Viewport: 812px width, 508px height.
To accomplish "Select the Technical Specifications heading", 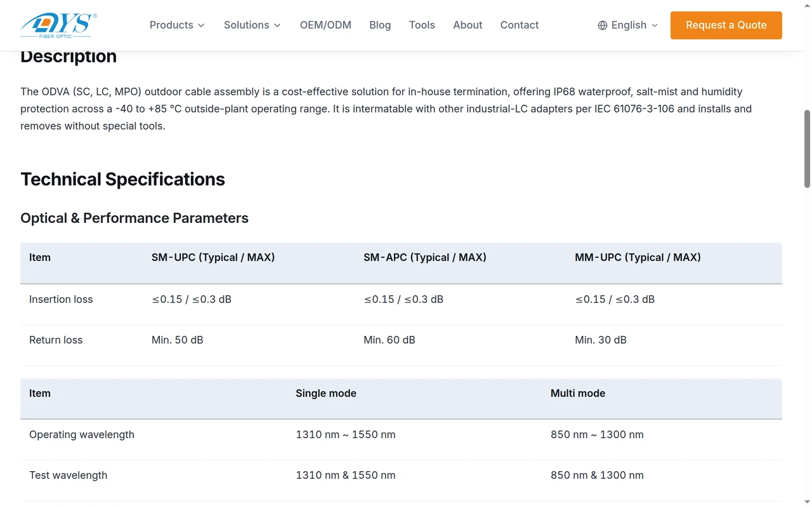I will (x=122, y=179).
